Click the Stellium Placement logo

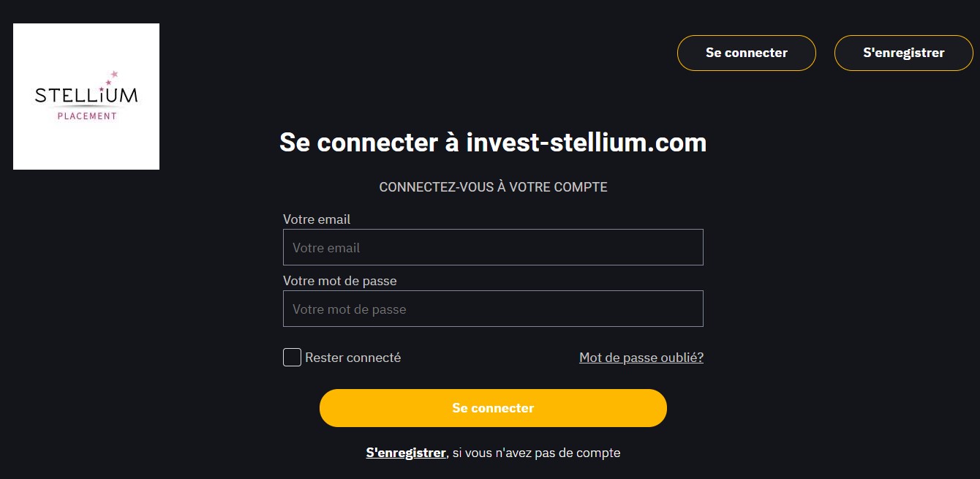pyautogui.click(x=86, y=95)
